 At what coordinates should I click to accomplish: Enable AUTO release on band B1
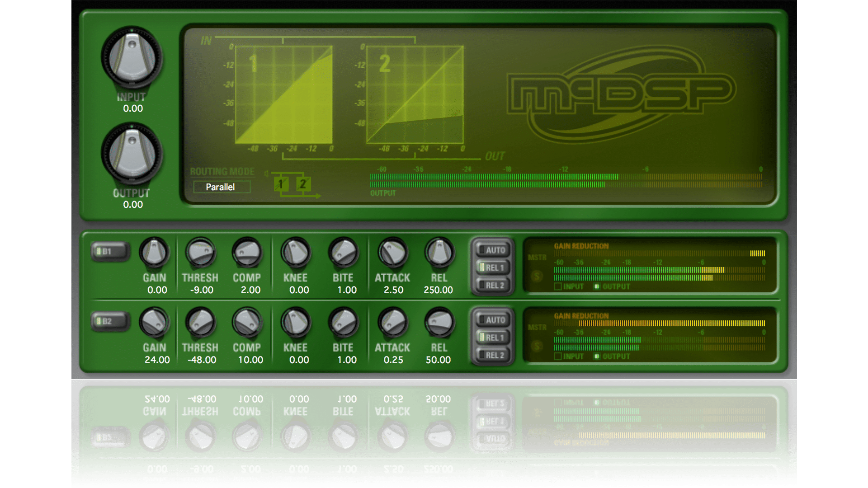[x=492, y=250]
